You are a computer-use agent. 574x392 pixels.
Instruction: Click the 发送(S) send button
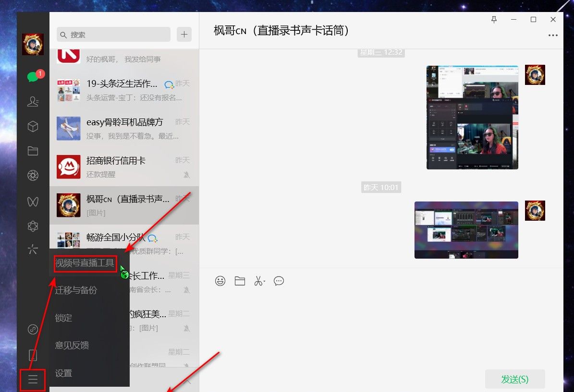(x=514, y=379)
